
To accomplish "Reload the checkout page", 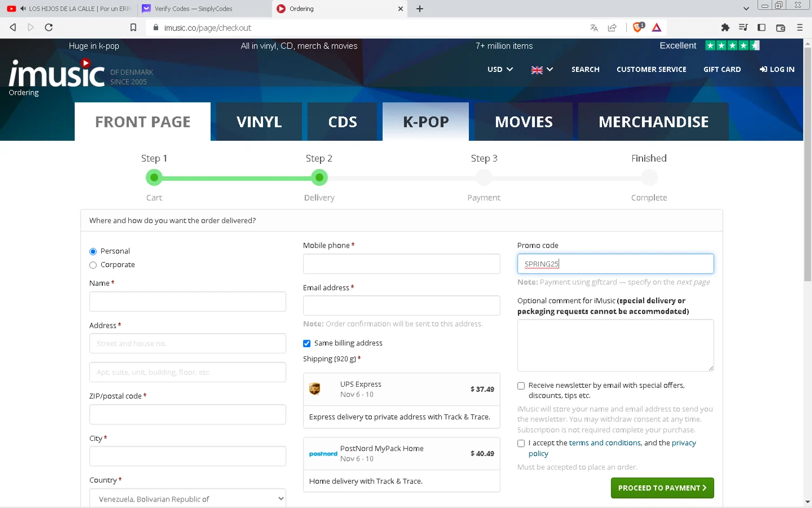I will point(49,28).
